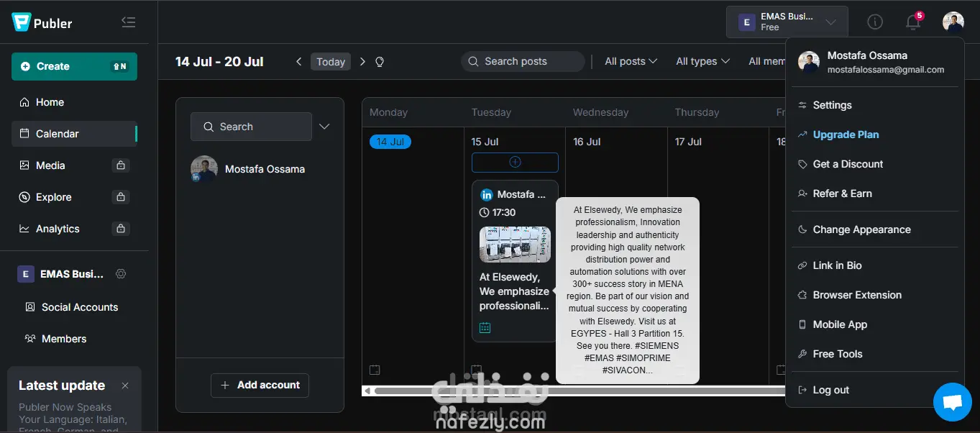Open workspace settings gear next to EMAS Busi...

coord(121,274)
